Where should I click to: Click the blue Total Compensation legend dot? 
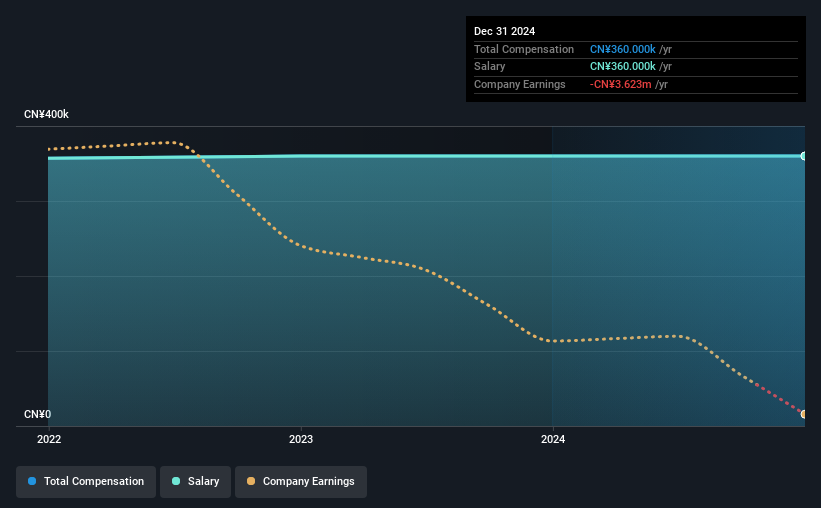pyautogui.click(x=32, y=481)
